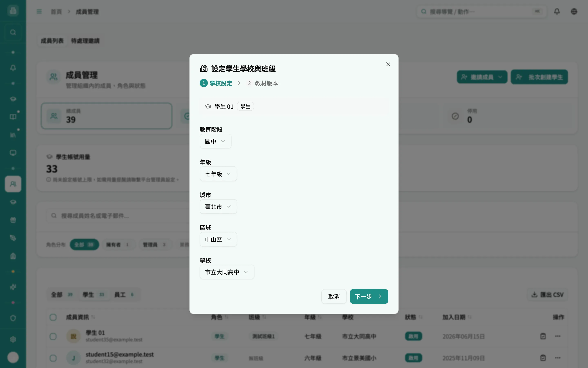Expand the 區域 dropdown showing 中山區

pos(218,239)
